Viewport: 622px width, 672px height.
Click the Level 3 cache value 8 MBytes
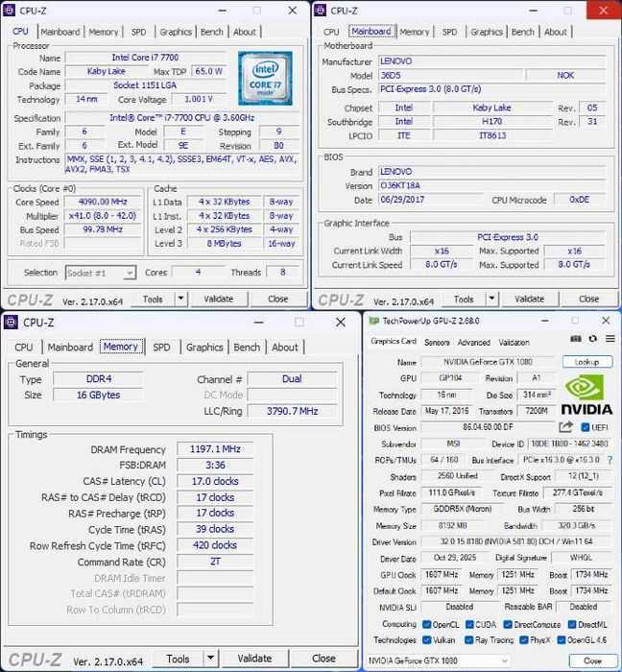coord(224,244)
